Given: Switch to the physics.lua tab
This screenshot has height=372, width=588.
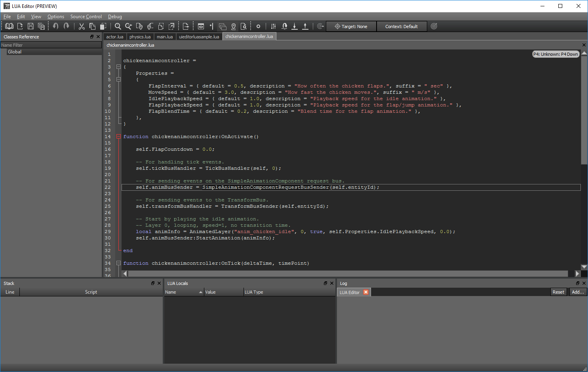Looking at the screenshot, I should click(x=140, y=37).
